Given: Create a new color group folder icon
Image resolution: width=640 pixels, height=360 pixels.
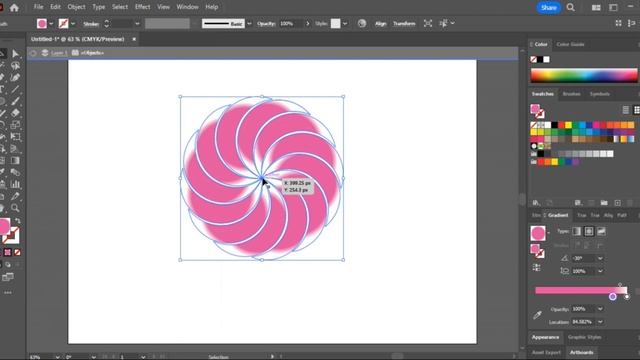Looking at the screenshot, I should pos(604,203).
